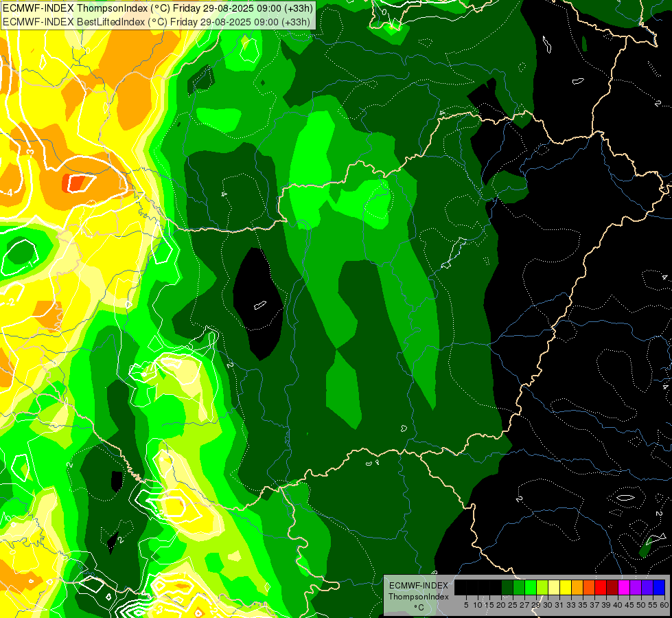Click the BestLiftedIndex title line at top

pos(157,21)
